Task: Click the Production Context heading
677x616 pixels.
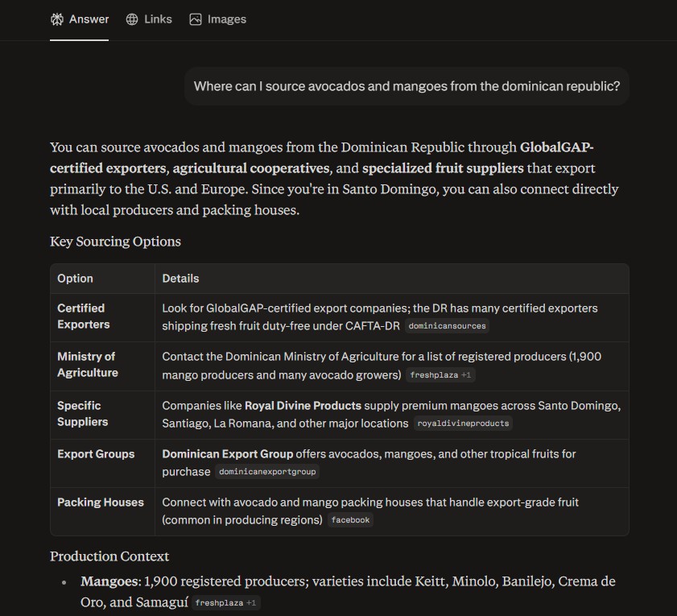Action: 109,556
